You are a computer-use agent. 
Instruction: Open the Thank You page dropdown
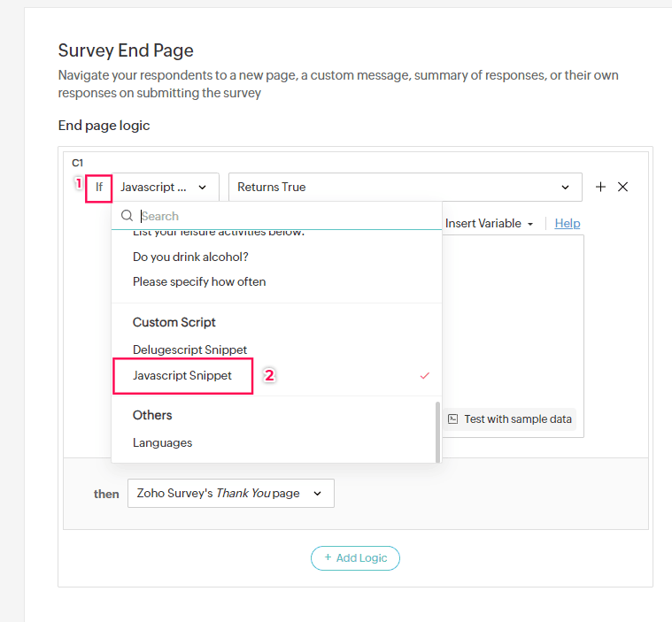[x=230, y=494]
